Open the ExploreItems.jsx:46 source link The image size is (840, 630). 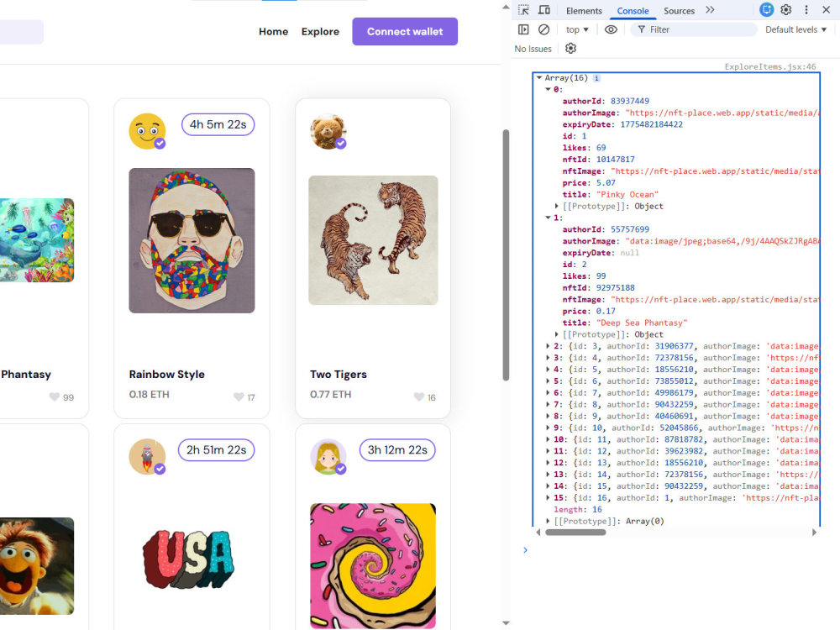point(769,66)
